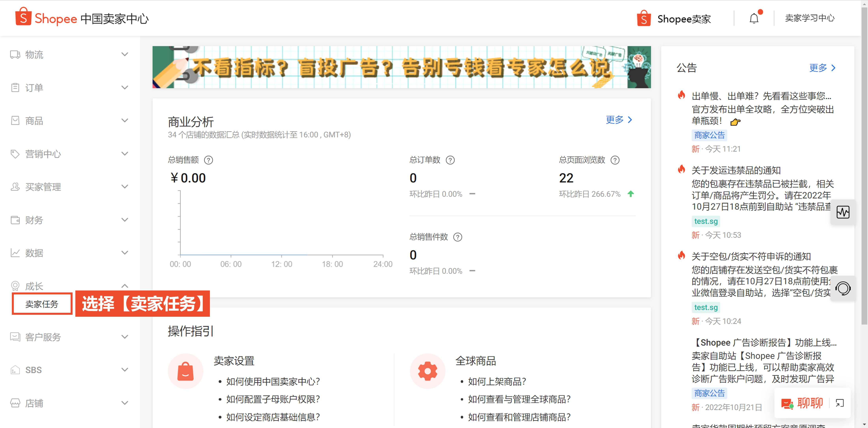Image resolution: width=868 pixels, height=428 pixels.
Task: Open the 财务 sidebar menu label
Action: point(34,220)
